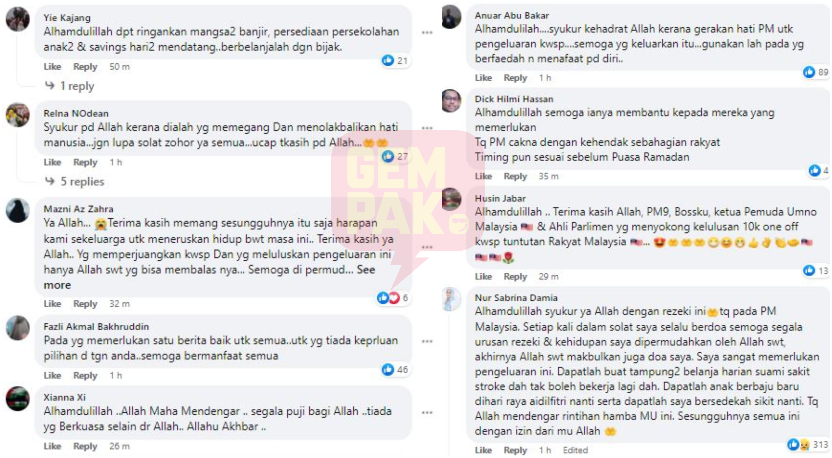Screen dimensions: 832x458
Task: Open Nur Sabrina Damia's profile name link
Action: tap(516, 298)
